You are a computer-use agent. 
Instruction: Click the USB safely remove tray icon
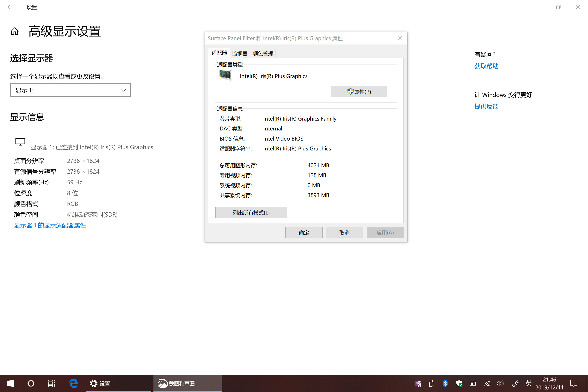432,383
